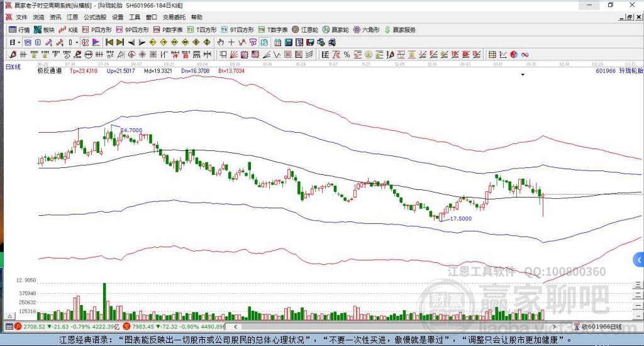
Task: Open the P数字表 tool
Action: click(168, 30)
